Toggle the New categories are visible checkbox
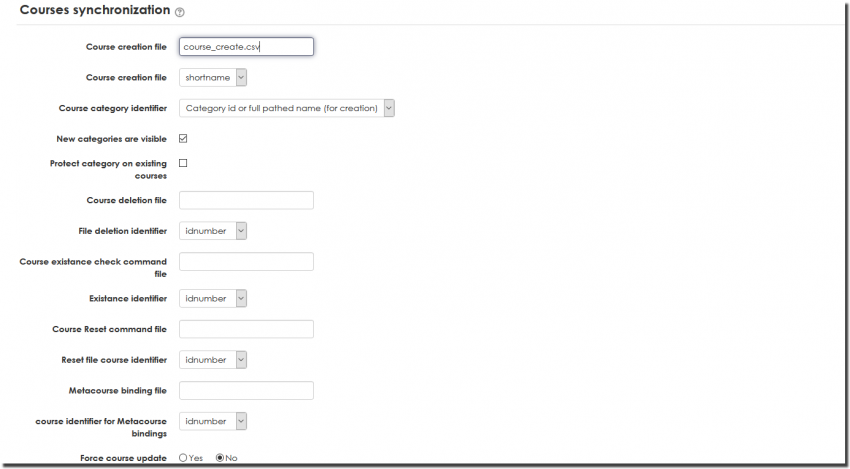The width and height of the screenshot is (850, 469). pyautogui.click(x=183, y=139)
